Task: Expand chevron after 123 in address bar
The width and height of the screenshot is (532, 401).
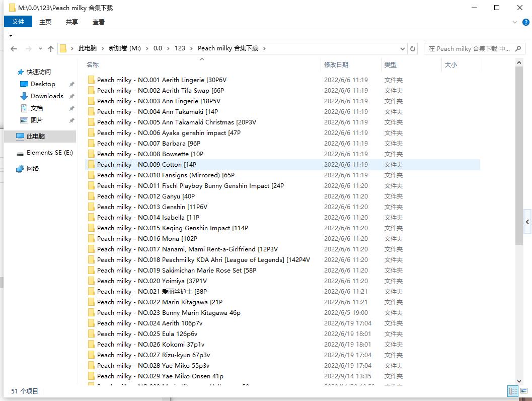Action: 191,48
